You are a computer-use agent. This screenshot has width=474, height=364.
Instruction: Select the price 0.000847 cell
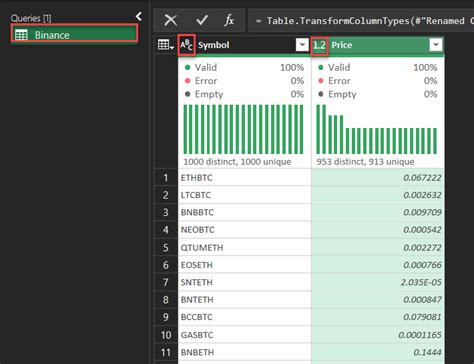(x=377, y=300)
